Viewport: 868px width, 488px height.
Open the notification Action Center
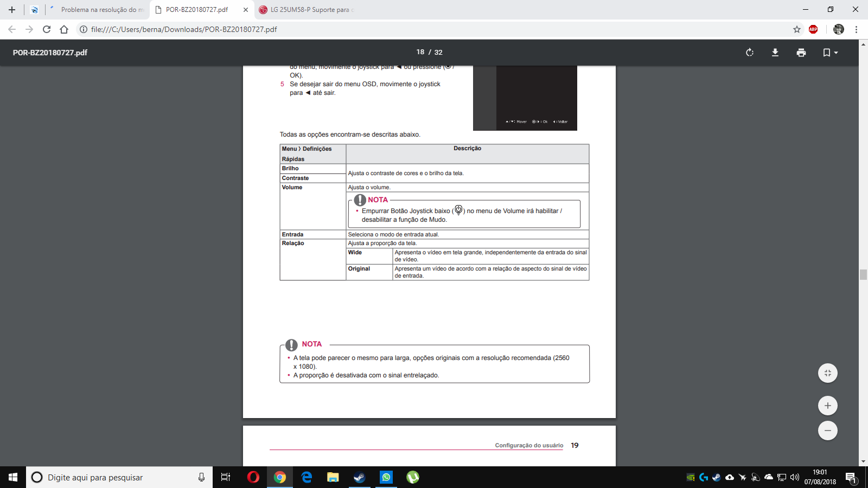coord(851,477)
